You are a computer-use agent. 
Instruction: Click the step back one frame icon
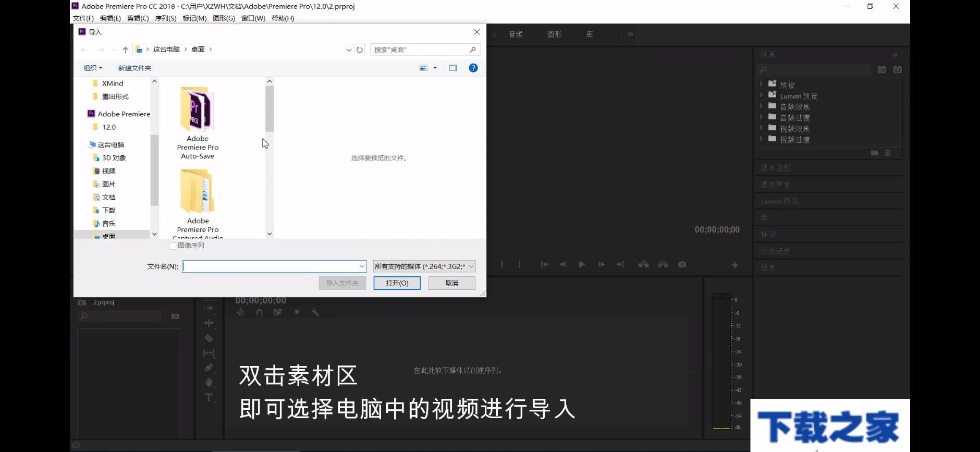point(563,265)
